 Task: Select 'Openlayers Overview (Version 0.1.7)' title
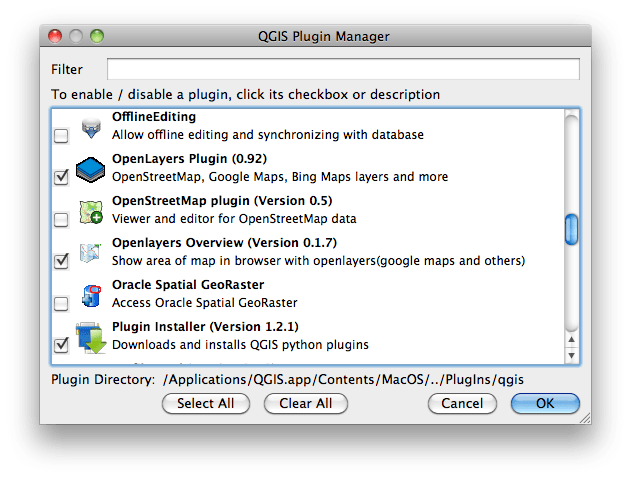pyautogui.click(x=225, y=243)
